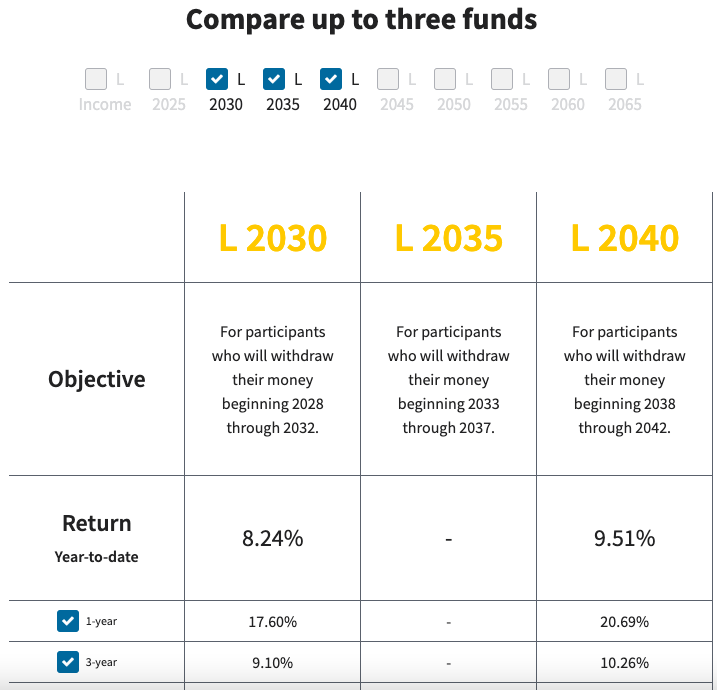Screen dimensions: 717x690
Task: Click the Objective row label
Action: 97,379
